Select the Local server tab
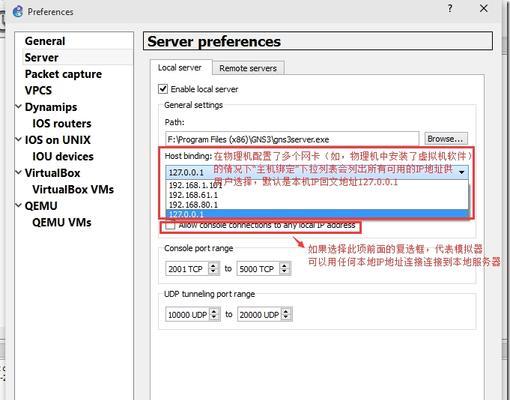 pos(180,68)
